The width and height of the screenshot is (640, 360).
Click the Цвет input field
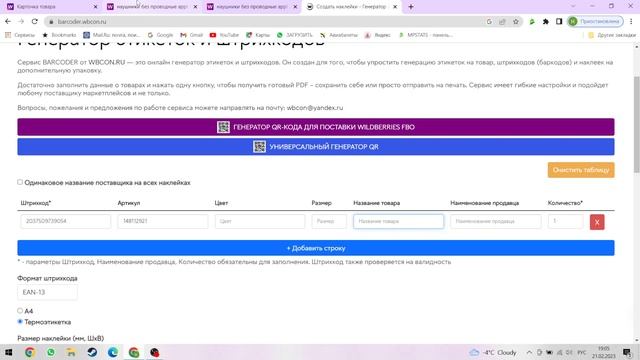click(260, 221)
